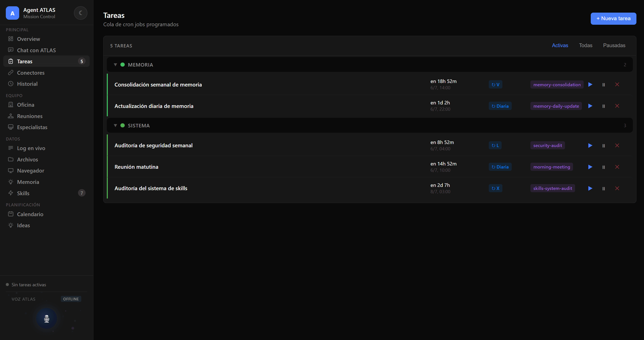Delete the Auditoría de seguridad semanal task
Viewport: 644px width, 340px height.
[x=617, y=146]
